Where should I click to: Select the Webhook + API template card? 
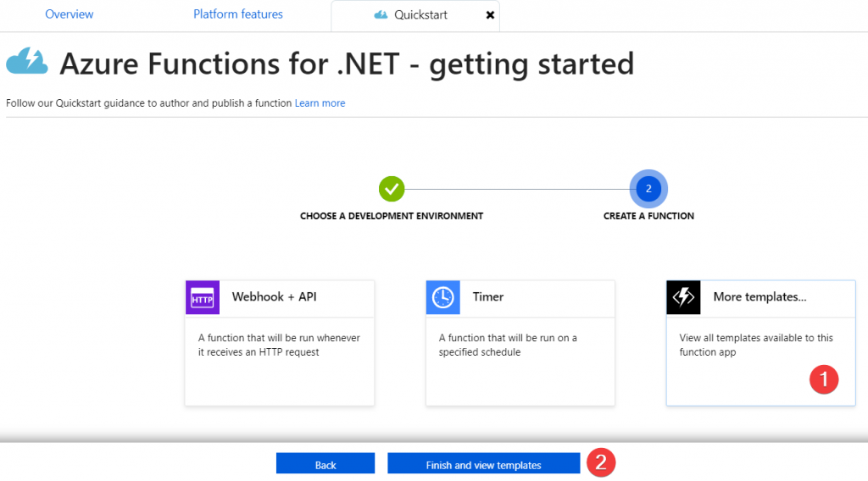click(x=280, y=343)
